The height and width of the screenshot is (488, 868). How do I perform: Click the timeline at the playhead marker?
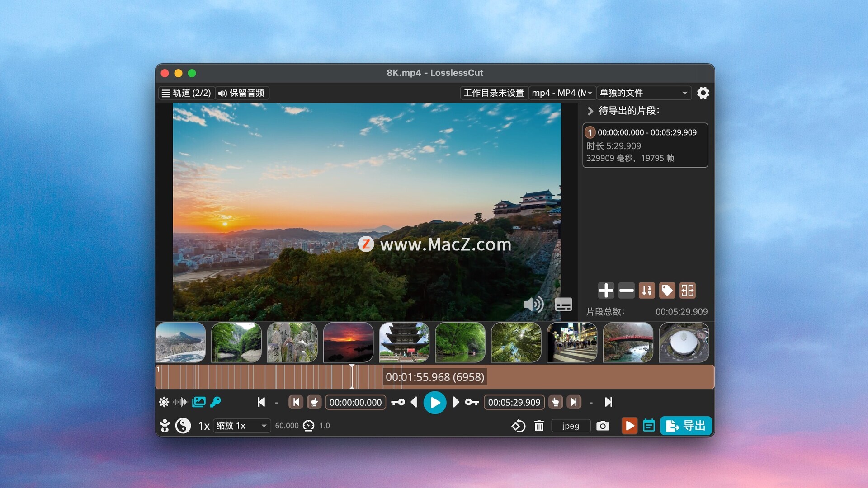pyautogui.click(x=352, y=377)
